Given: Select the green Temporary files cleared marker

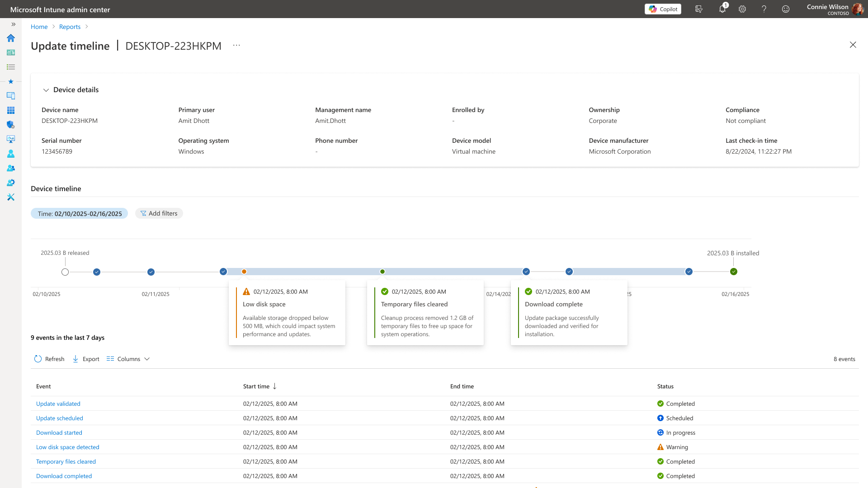Looking at the screenshot, I should click(382, 272).
